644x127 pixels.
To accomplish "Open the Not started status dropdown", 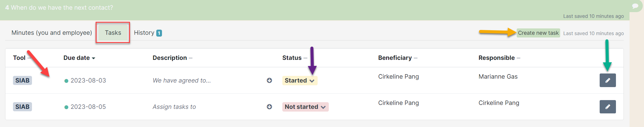I will tap(305, 107).
